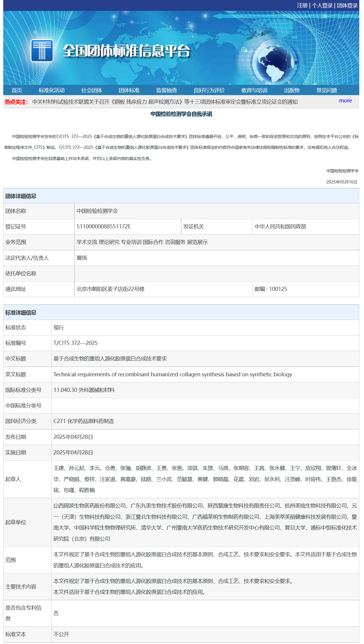This screenshot has width=364, height=644.
Task: Navigate to 良好行为评价 page
Action: click(x=209, y=90)
